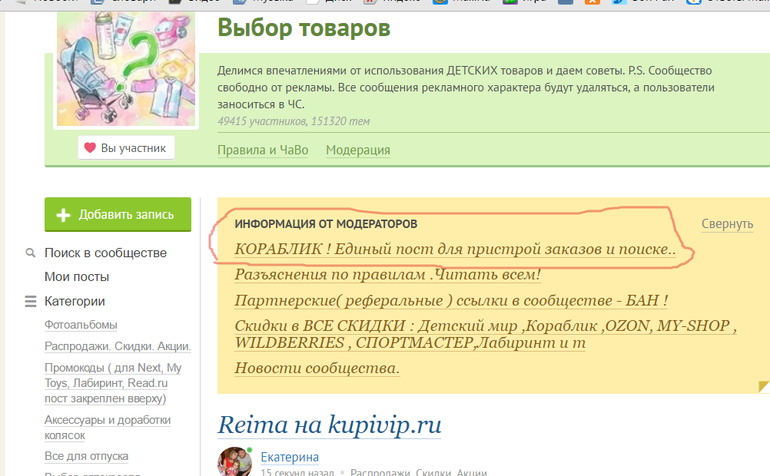Open Мои посты in sidebar
Image resolution: width=770 pixels, height=476 pixels.
76,277
